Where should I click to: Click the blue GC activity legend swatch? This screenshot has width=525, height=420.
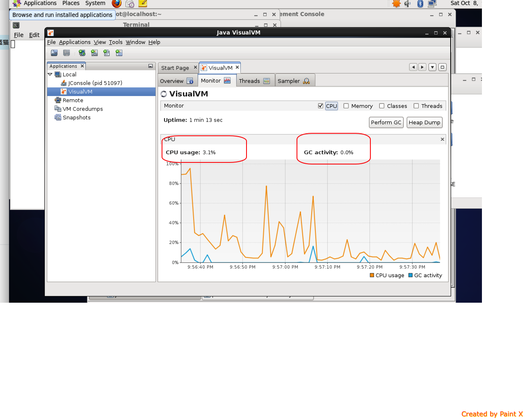click(x=411, y=275)
